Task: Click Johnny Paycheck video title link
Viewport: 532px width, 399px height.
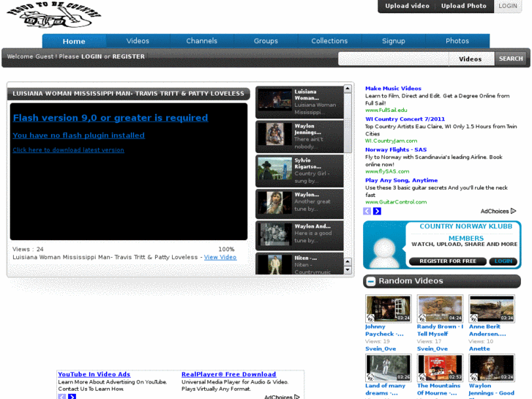Action: point(384,330)
